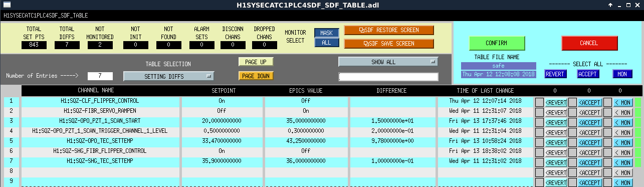Click < MON for H1:SQZ-SHG_FIBR_FLIPPER_CONTROL
This screenshot has width=644, height=187.
623,152
